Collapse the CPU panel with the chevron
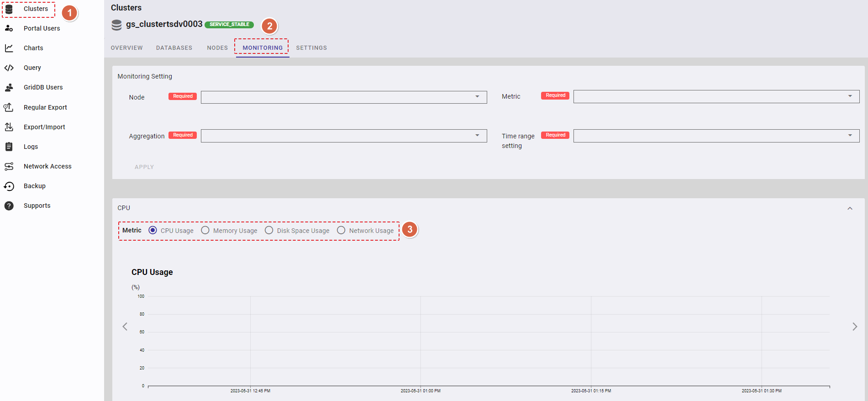The height and width of the screenshot is (401, 868). click(850, 208)
